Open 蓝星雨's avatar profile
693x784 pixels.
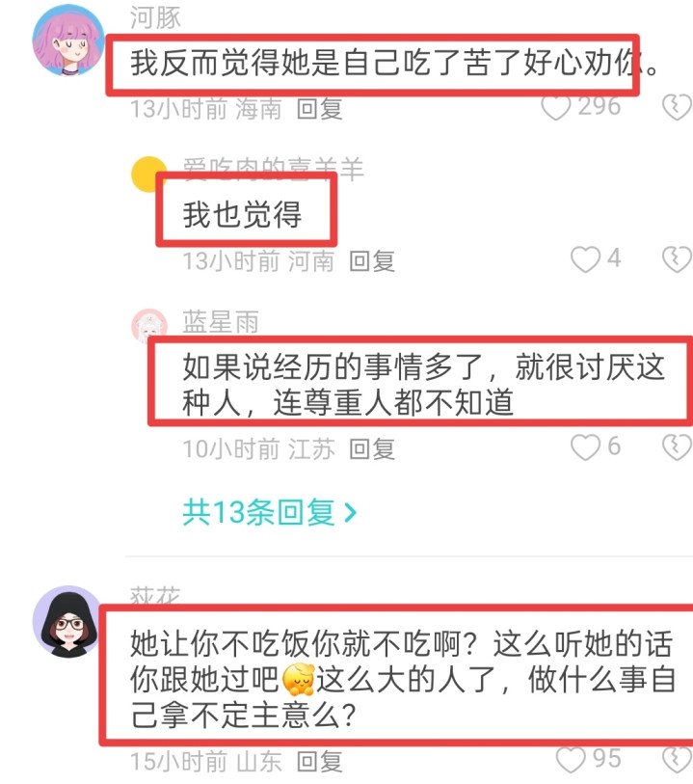[148, 327]
